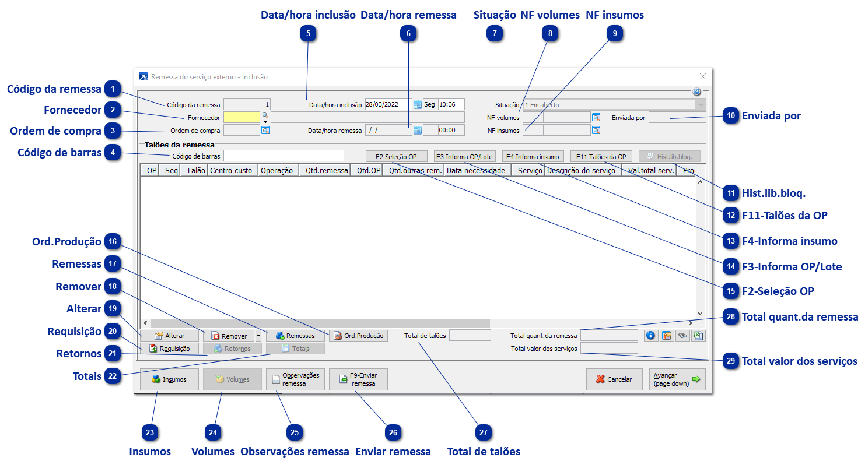Export the grid with the Excel icon
868x468 pixels.
(x=698, y=336)
